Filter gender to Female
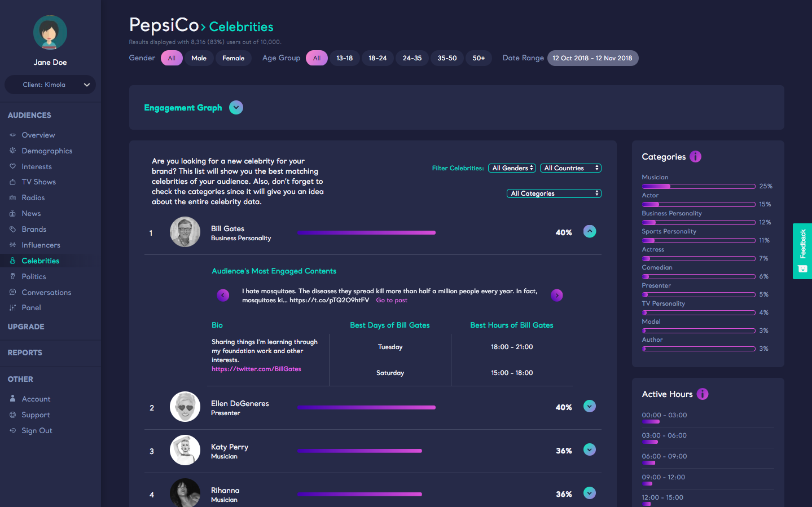812x507 pixels. point(233,58)
